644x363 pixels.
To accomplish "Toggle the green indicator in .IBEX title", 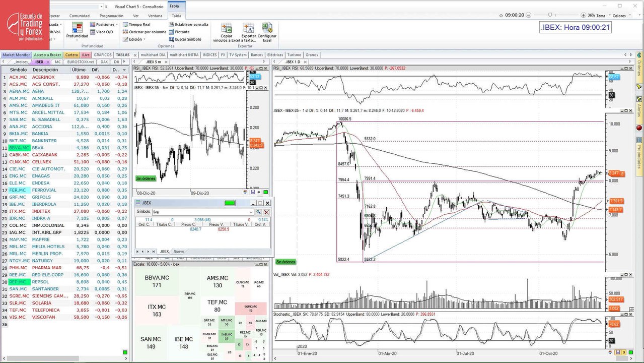I will pos(230,203).
